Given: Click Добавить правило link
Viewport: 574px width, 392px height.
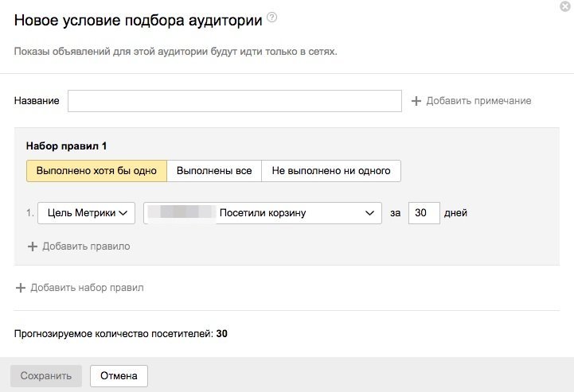Looking at the screenshot, I should click(x=86, y=246).
